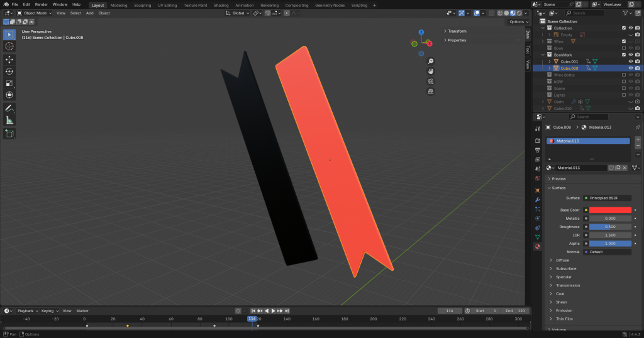Hide Cube.001 in viewport using eye icon

(x=630, y=62)
